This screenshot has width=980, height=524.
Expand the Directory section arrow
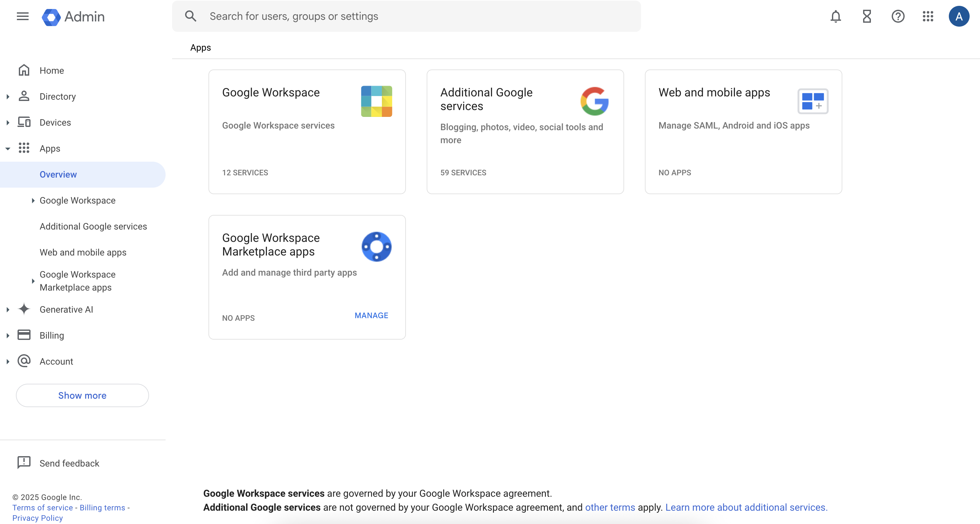tap(7, 97)
